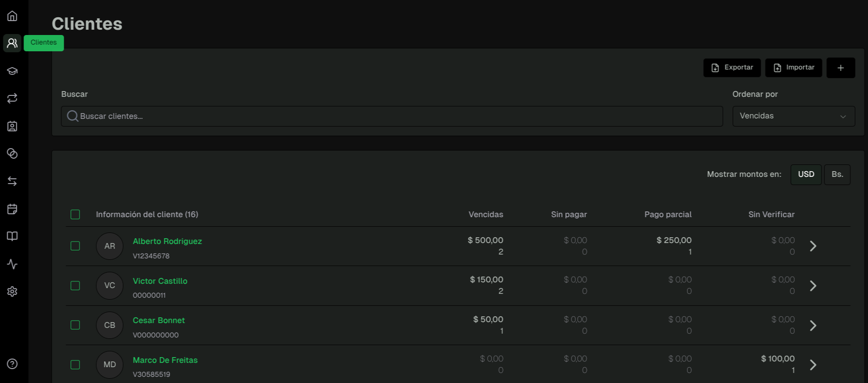Show amounts in USD
The image size is (868, 383).
click(806, 174)
